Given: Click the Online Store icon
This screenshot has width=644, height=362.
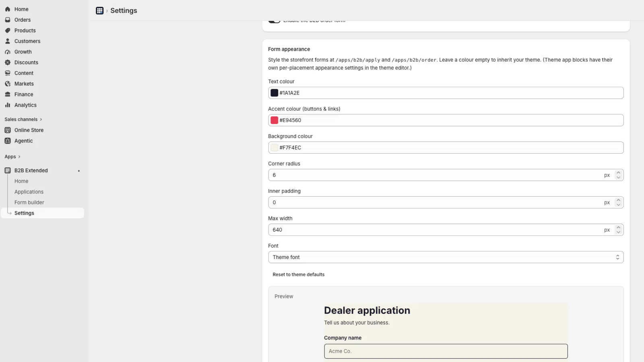Looking at the screenshot, I should click(8, 130).
